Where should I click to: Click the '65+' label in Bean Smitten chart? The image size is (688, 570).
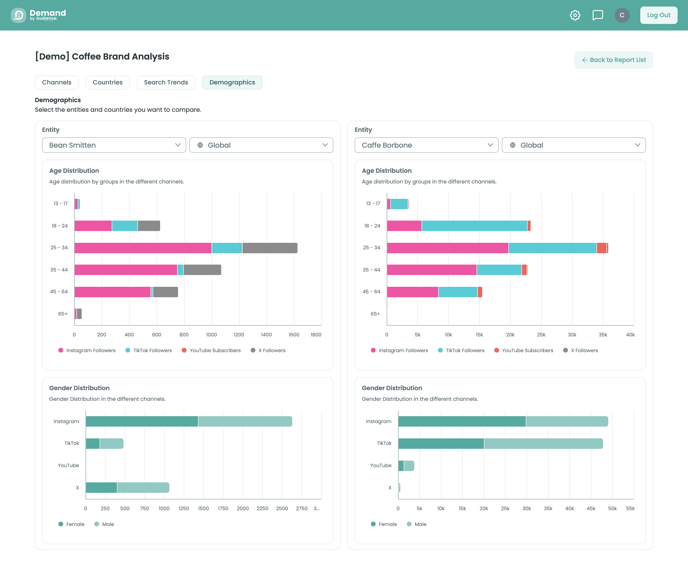pos(63,314)
